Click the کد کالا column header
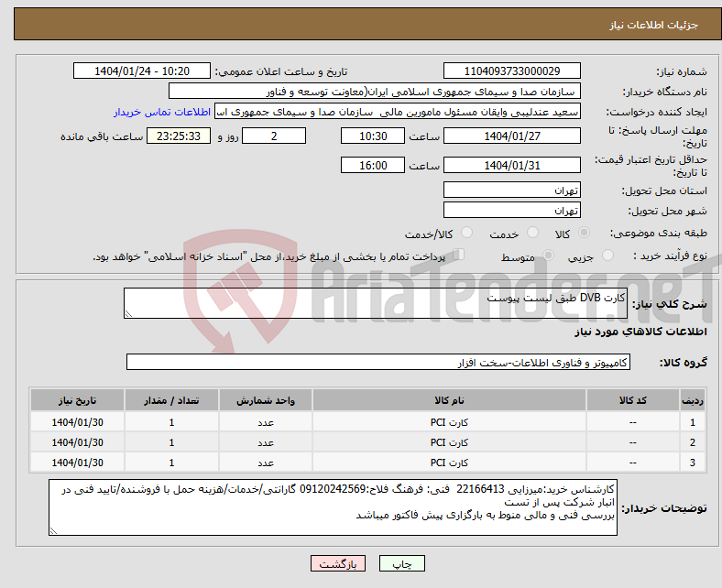 tap(633, 400)
